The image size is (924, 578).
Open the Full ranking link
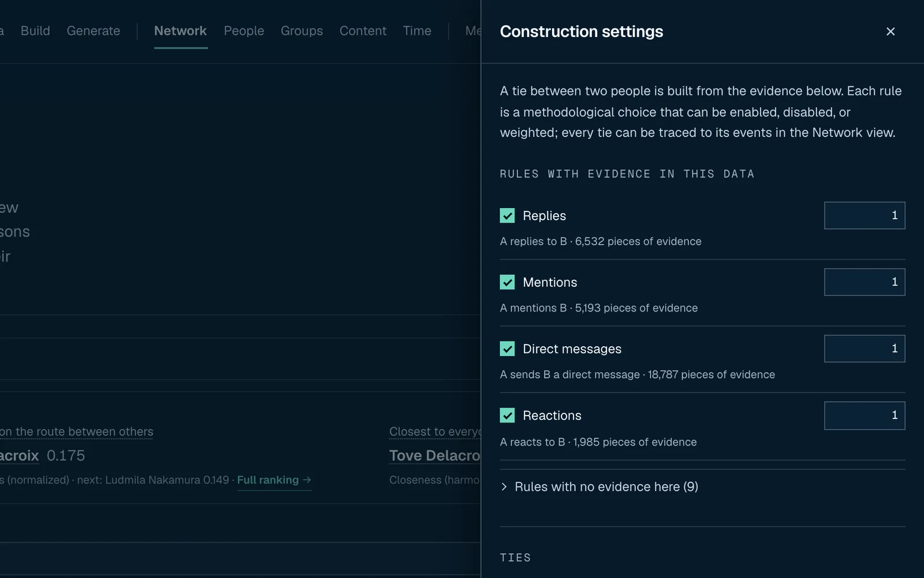[x=274, y=480]
